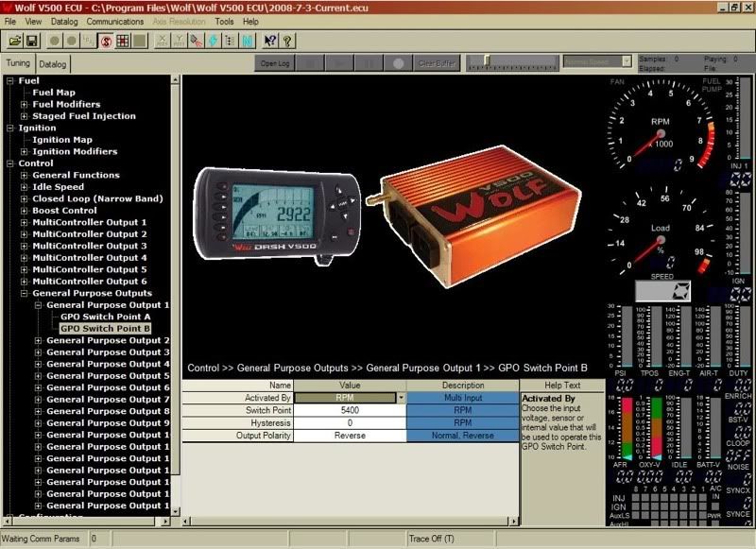Click the Trace Off (T) status bar entry
This screenshot has width=756, height=549.
pyautogui.click(x=432, y=539)
